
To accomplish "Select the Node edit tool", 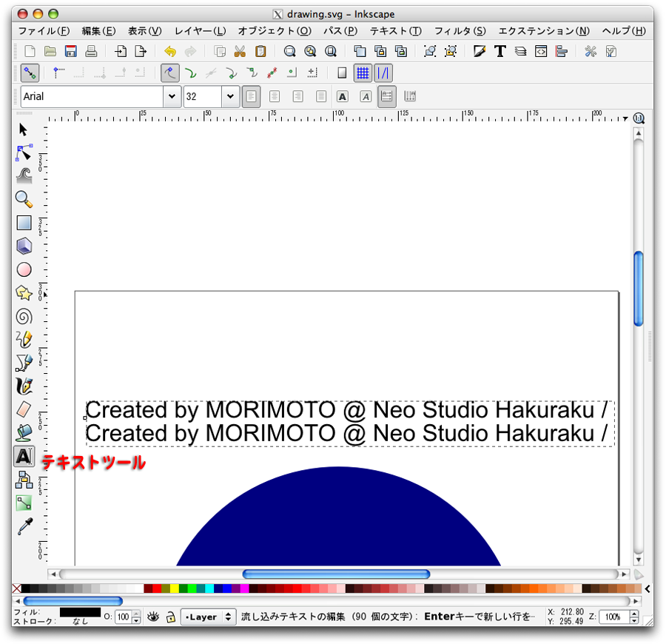I will click(x=24, y=152).
